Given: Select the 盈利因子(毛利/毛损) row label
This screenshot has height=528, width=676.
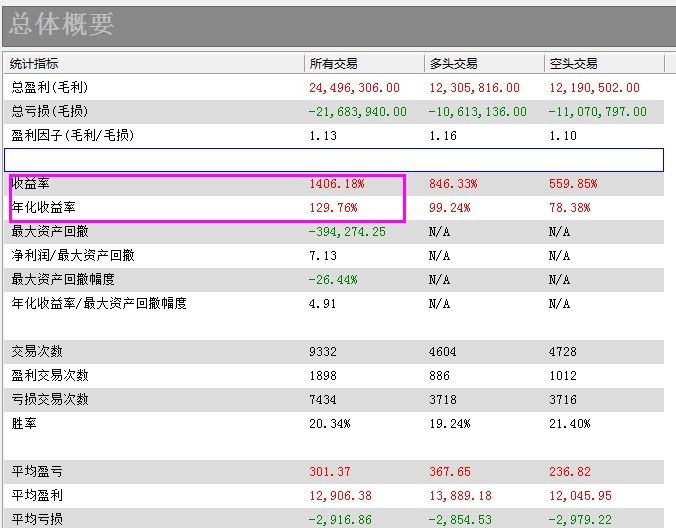Looking at the screenshot, I should tap(72, 136).
